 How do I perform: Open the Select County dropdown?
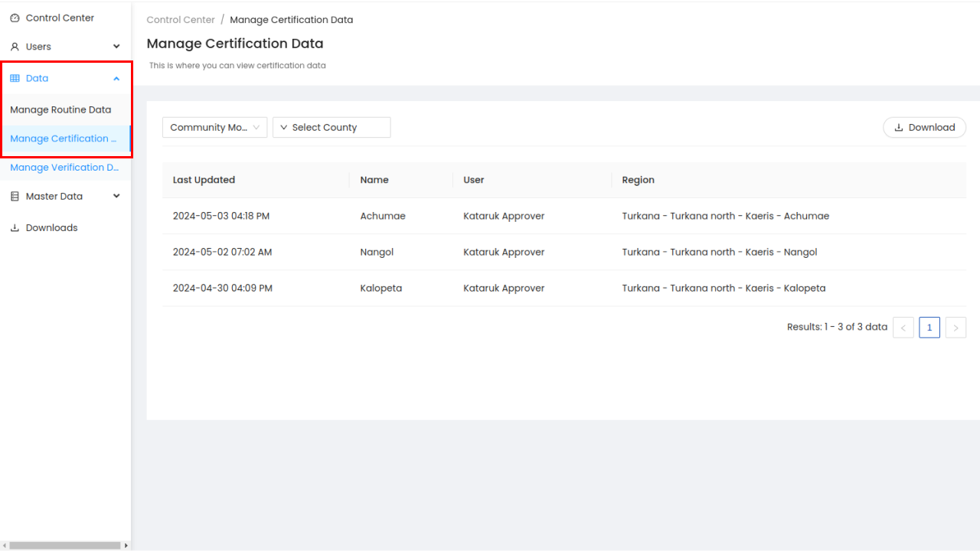click(x=332, y=128)
